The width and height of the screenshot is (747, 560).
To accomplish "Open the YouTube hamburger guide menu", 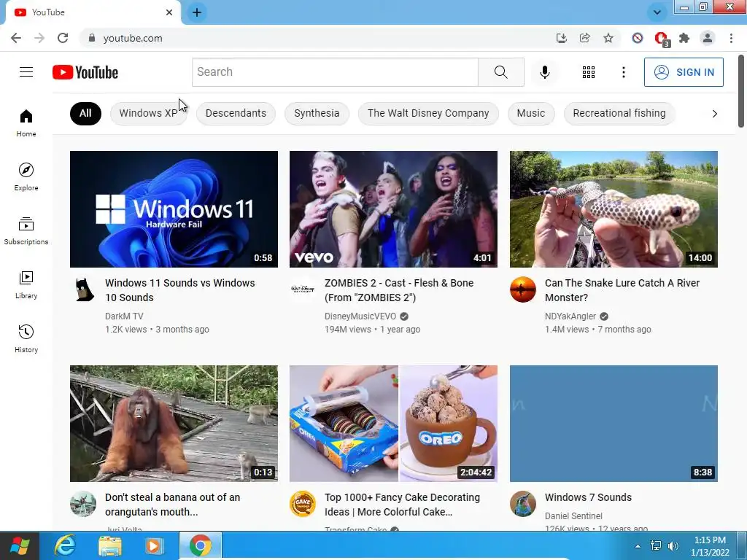I will click(x=26, y=72).
